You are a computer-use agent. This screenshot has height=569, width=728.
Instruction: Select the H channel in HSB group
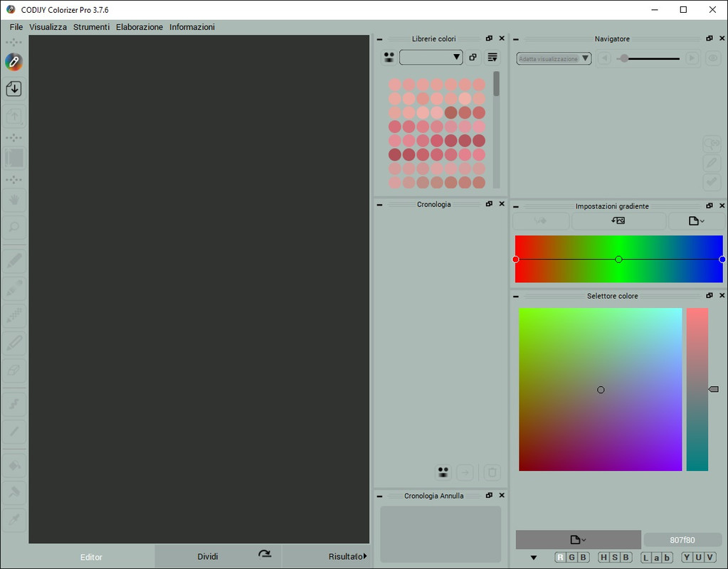(x=603, y=558)
